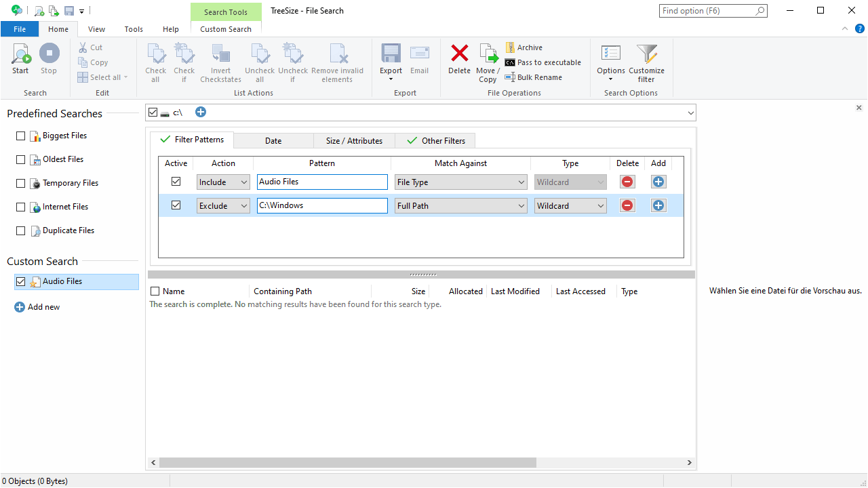868x488 pixels.
Task: Stop the running search
Action: coord(48,60)
